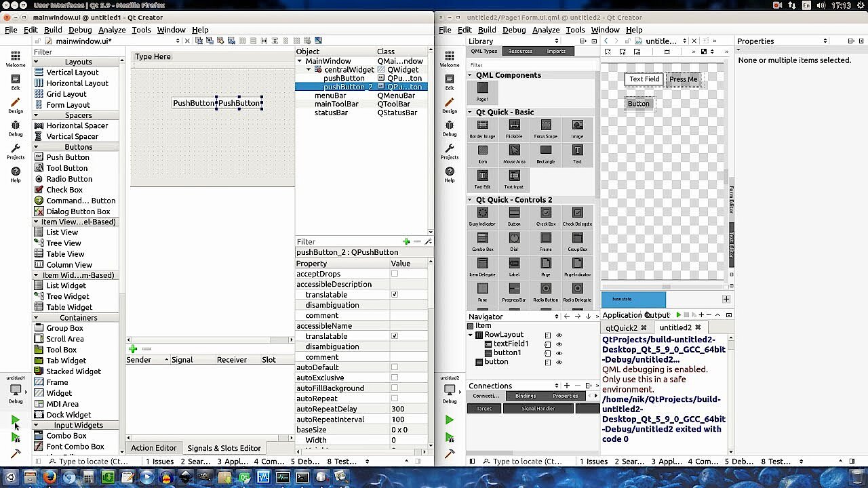Screen dimensions: 868x488
Task: Pick the Combo Box control in Controls 2
Action: (482, 242)
